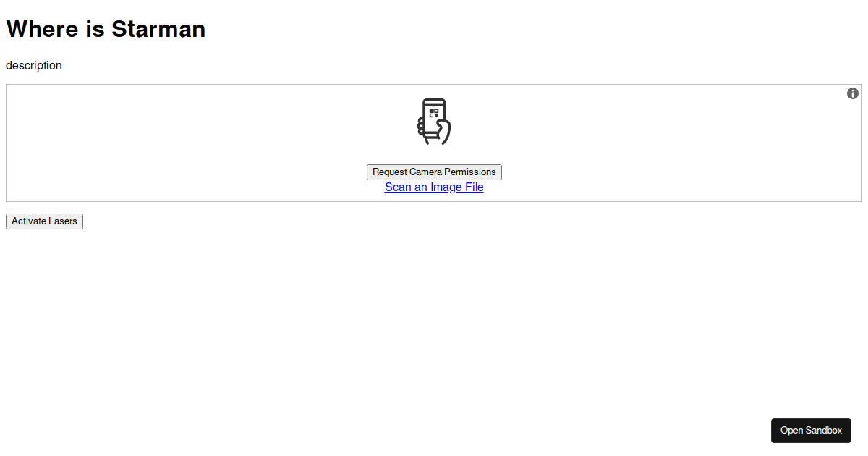Click Request Camera Permissions button
This screenshot has height=456, width=868.
(434, 172)
